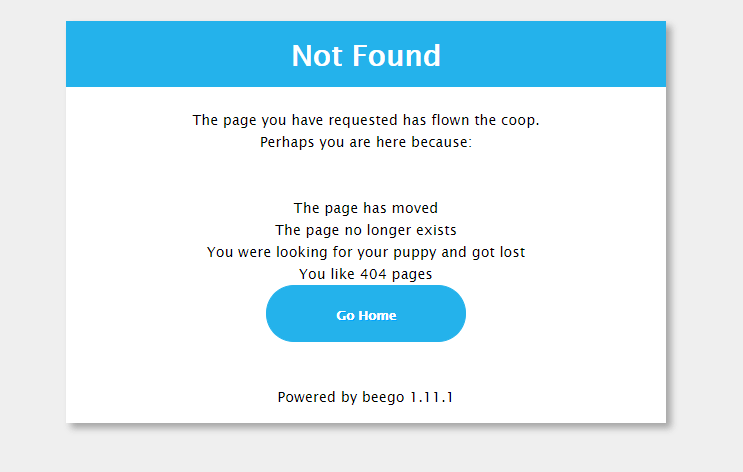
Task: Click the Not Found heading
Action: click(x=366, y=55)
